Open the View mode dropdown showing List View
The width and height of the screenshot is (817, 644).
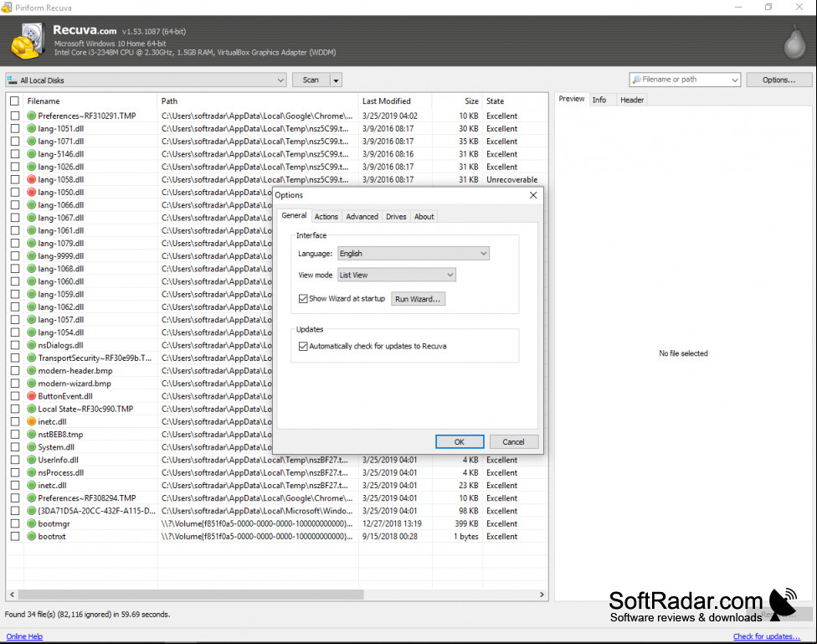pyautogui.click(x=397, y=275)
